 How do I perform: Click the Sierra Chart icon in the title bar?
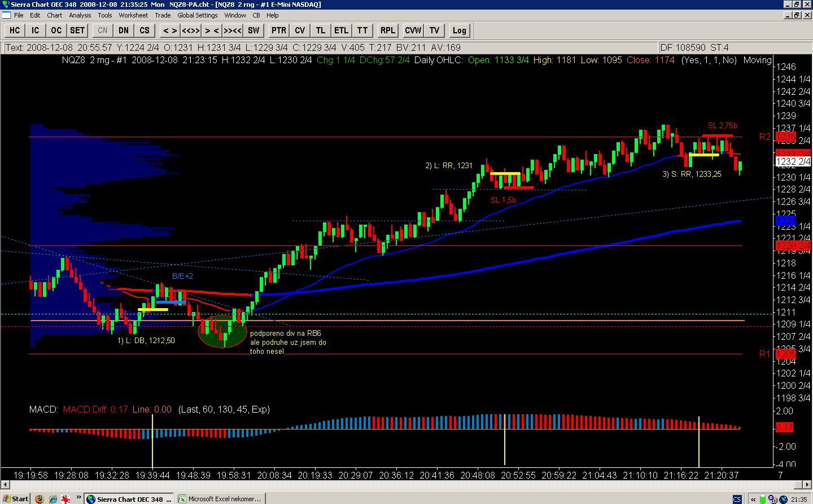(x=5, y=5)
